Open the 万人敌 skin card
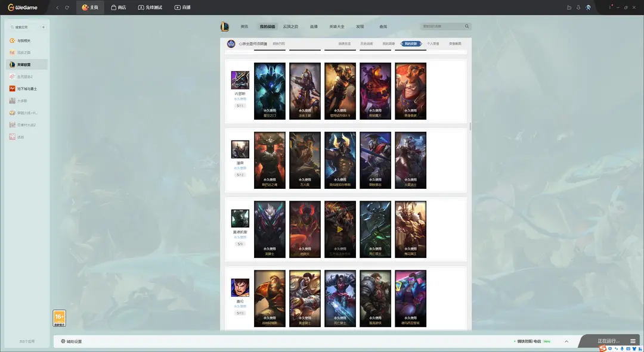The height and width of the screenshot is (352, 644). pos(305,160)
